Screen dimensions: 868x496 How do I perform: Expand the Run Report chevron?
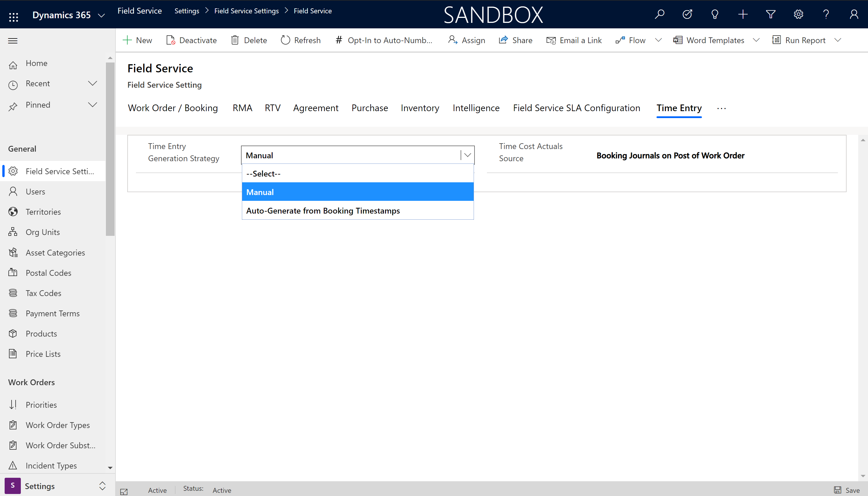pos(838,40)
